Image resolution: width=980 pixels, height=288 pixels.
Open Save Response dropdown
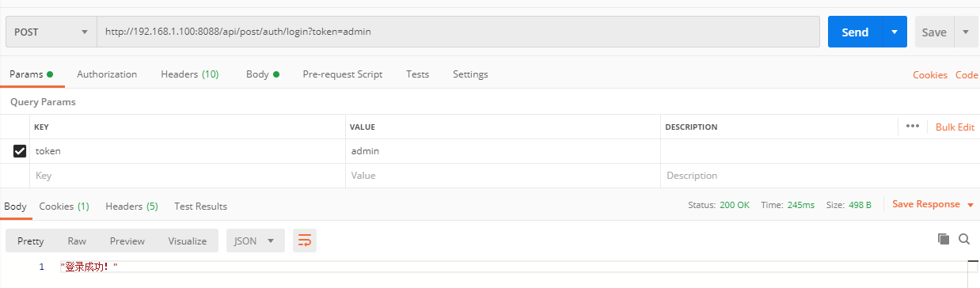(x=933, y=204)
